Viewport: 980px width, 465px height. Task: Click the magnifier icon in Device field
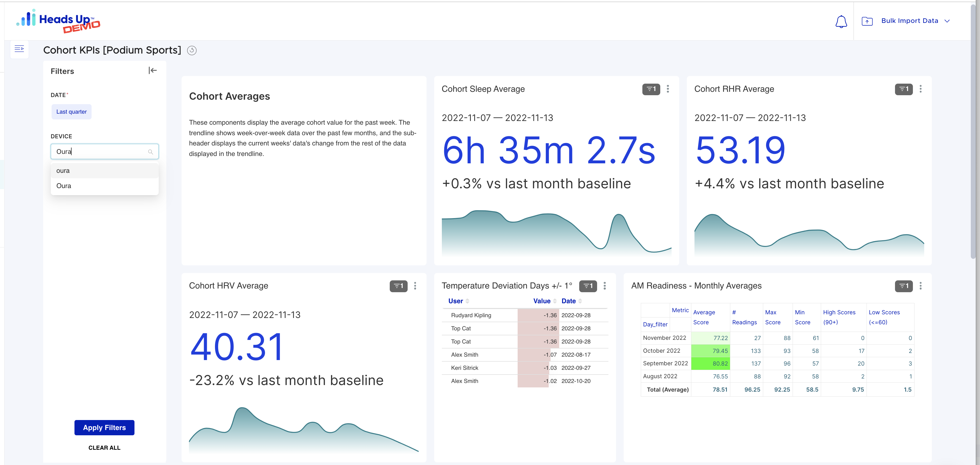click(x=151, y=152)
